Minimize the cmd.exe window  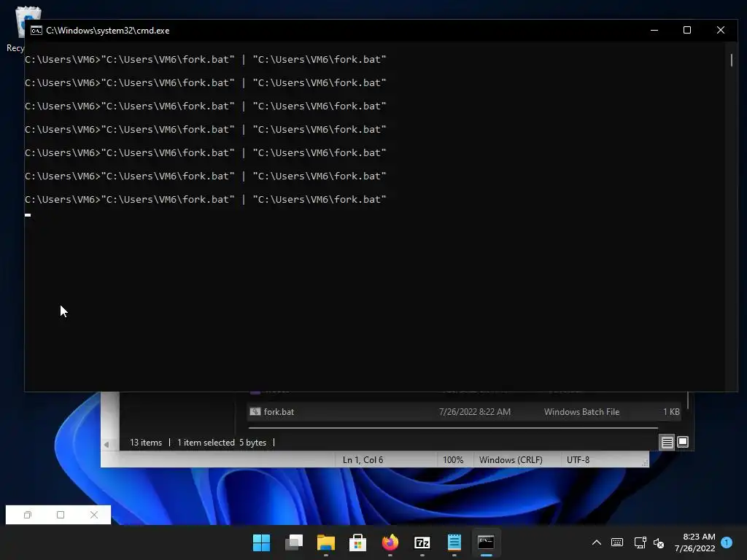click(x=654, y=30)
